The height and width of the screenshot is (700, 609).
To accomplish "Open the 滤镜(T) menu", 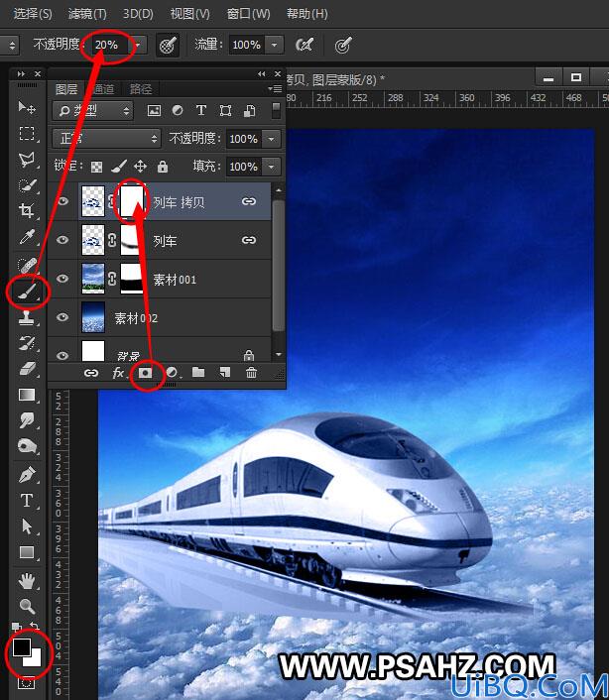I will 87,14.
